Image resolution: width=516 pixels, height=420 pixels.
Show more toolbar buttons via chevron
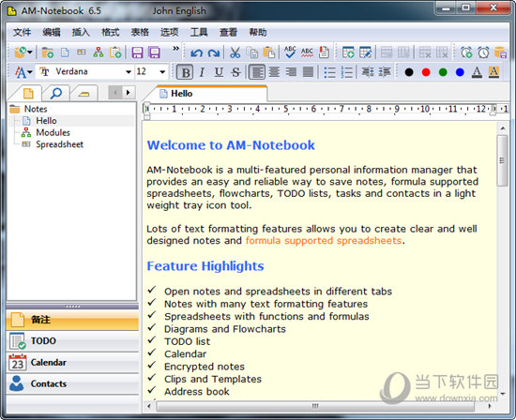(x=176, y=49)
